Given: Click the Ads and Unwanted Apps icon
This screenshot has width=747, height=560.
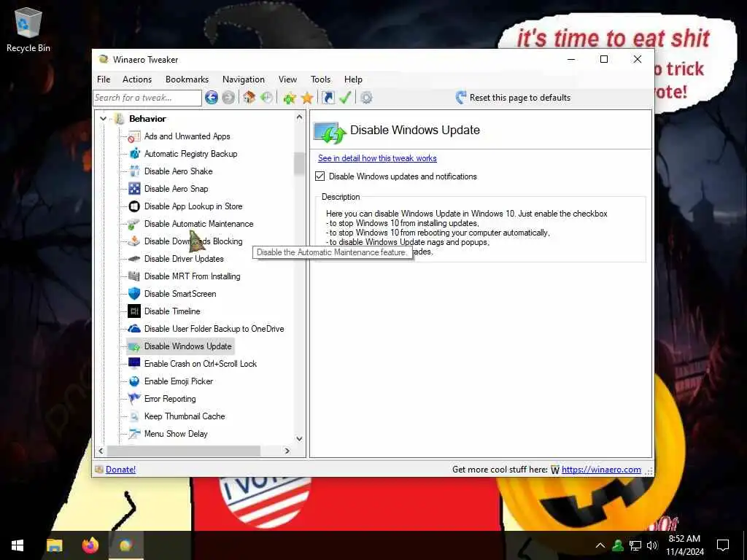Looking at the screenshot, I should point(134,136).
